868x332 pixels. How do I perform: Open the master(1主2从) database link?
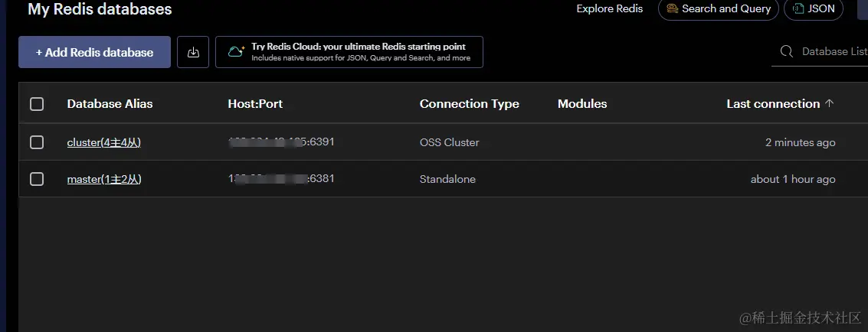click(104, 179)
